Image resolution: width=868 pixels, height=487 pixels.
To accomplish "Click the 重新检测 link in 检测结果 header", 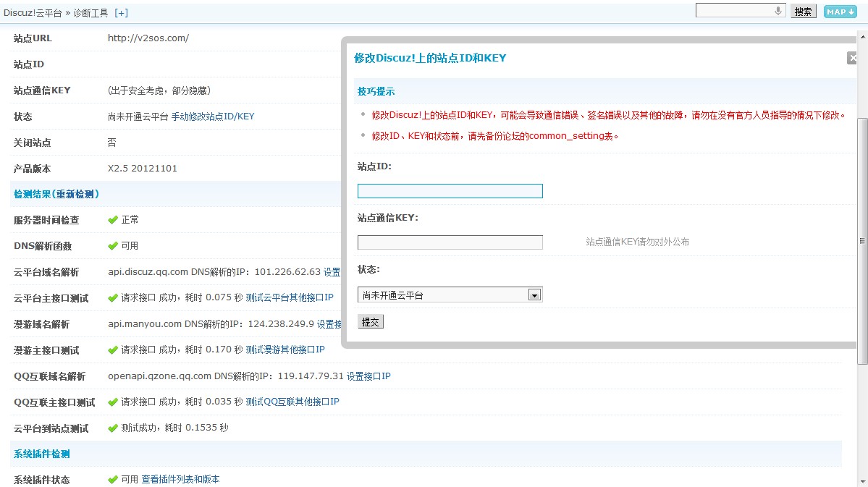I will [77, 194].
